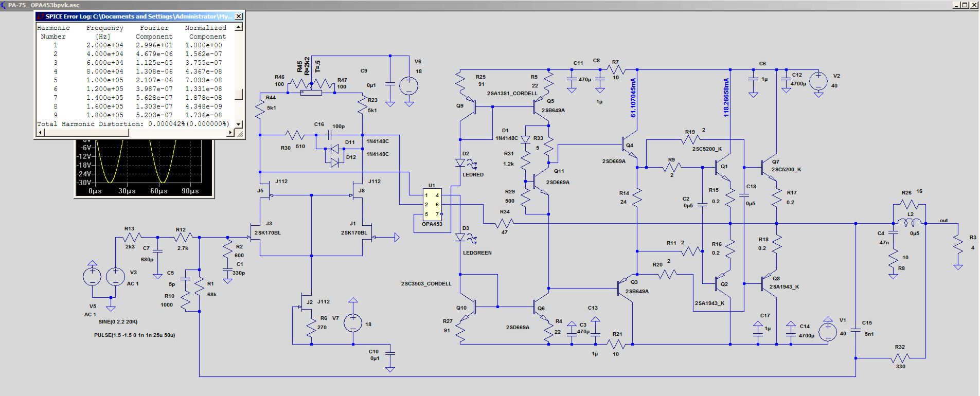Image resolution: width=980 pixels, height=396 pixels.
Task: Select the V1 voltage source symbol
Action: point(828,332)
